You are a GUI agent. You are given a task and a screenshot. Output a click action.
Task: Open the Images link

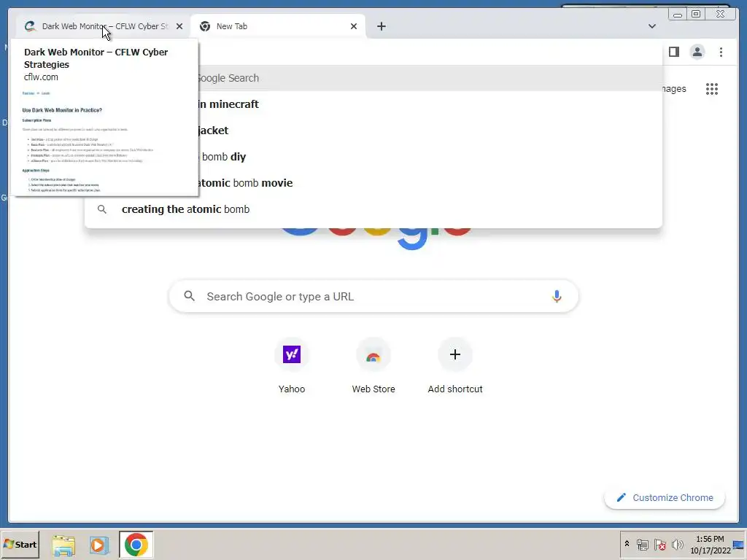pyautogui.click(x=673, y=88)
